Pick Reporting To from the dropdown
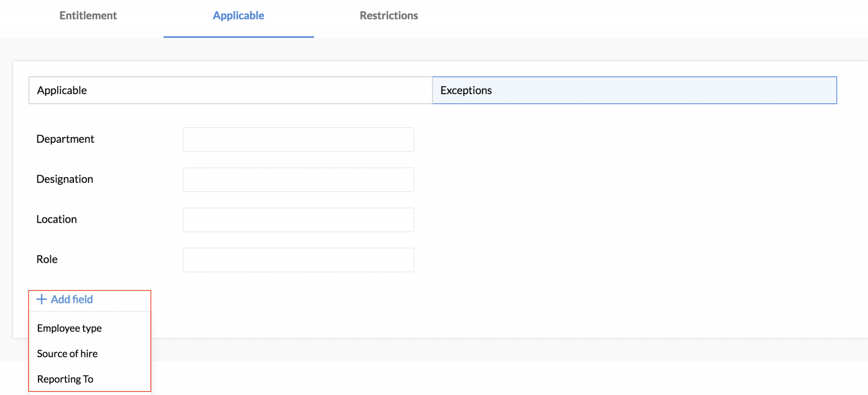Viewport: 868px width, 395px height. point(65,379)
